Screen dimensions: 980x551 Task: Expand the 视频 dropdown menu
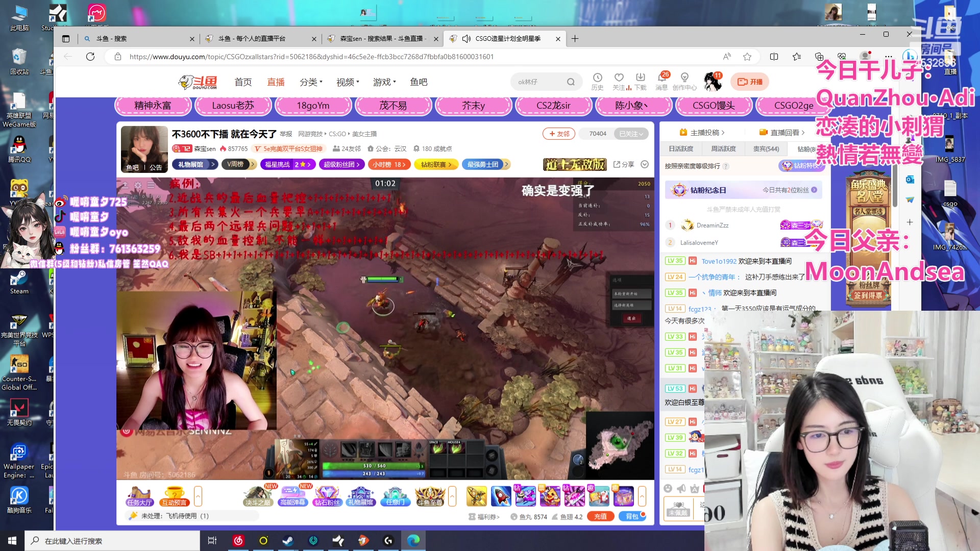348,82
